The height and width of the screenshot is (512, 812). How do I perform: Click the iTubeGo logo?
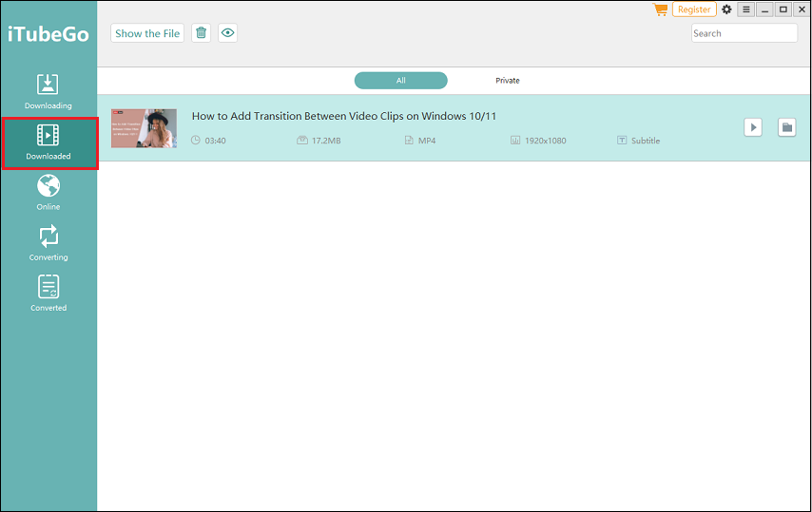point(48,34)
